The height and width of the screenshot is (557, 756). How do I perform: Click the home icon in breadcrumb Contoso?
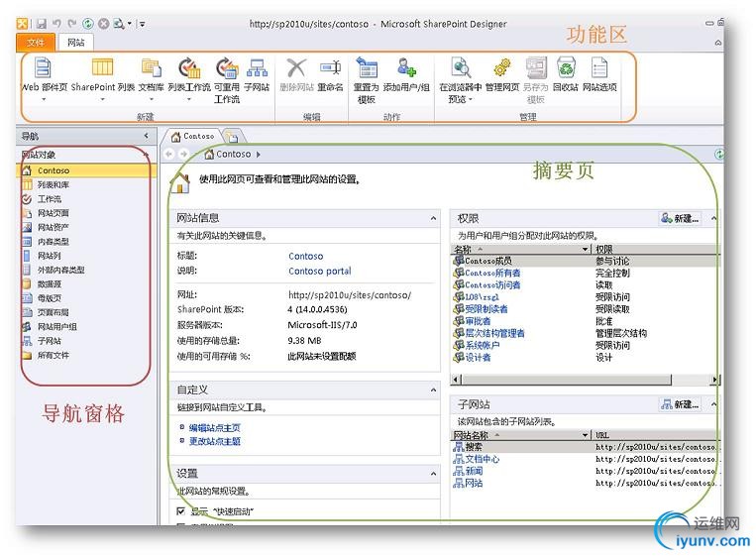point(209,154)
